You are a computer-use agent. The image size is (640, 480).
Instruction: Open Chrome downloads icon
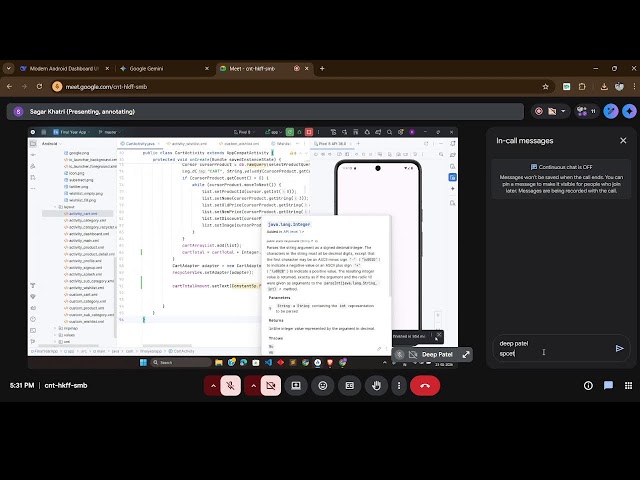604,87
